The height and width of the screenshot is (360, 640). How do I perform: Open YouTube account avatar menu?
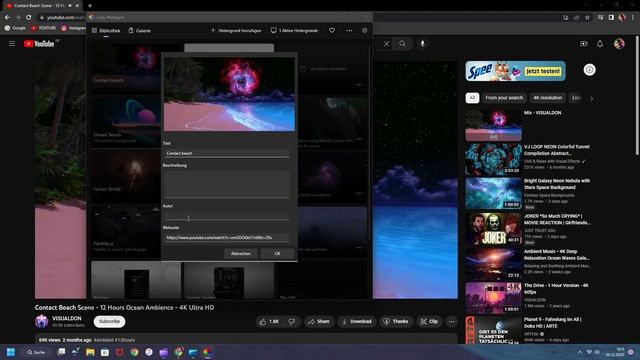[619, 44]
